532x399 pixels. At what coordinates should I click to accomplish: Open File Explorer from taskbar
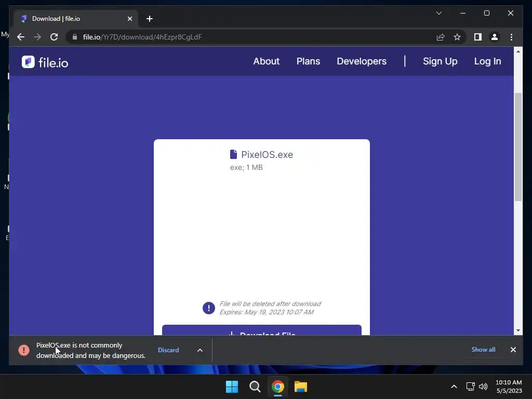tap(301, 387)
